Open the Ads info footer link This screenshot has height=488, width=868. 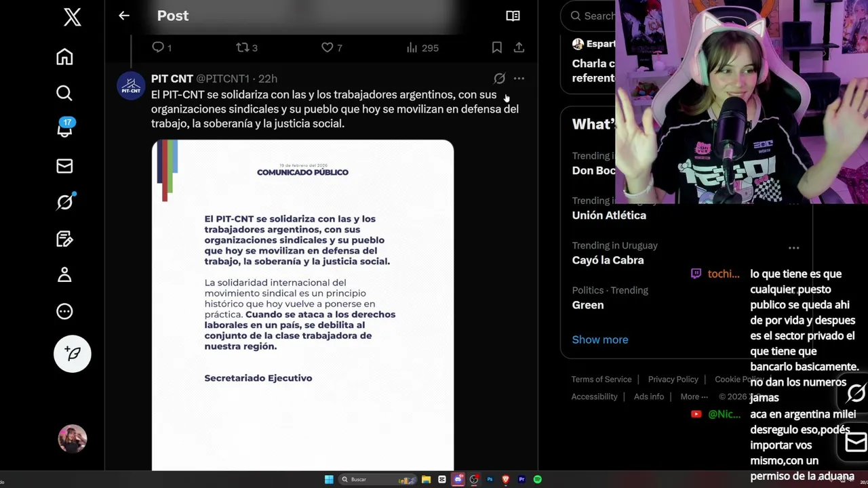click(649, 397)
